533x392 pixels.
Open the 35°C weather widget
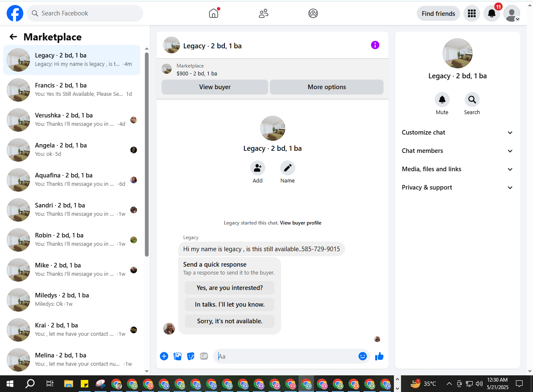click(x=423, y=384)
